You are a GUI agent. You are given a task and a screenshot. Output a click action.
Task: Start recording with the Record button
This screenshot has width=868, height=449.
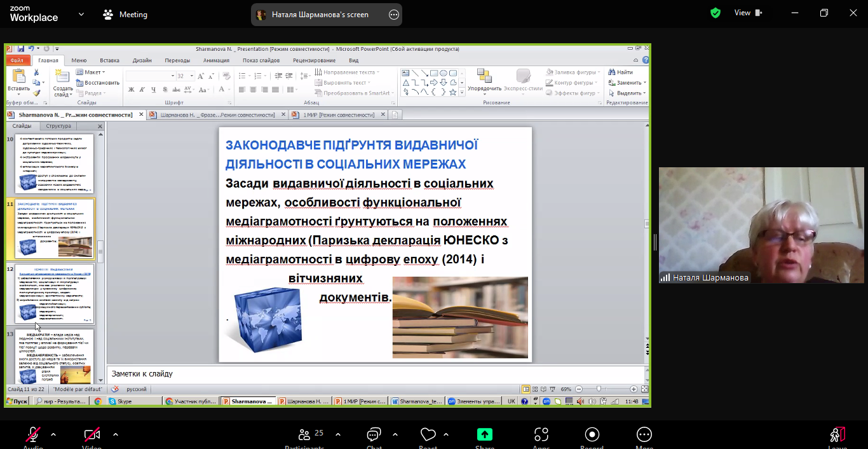[592, 435]
